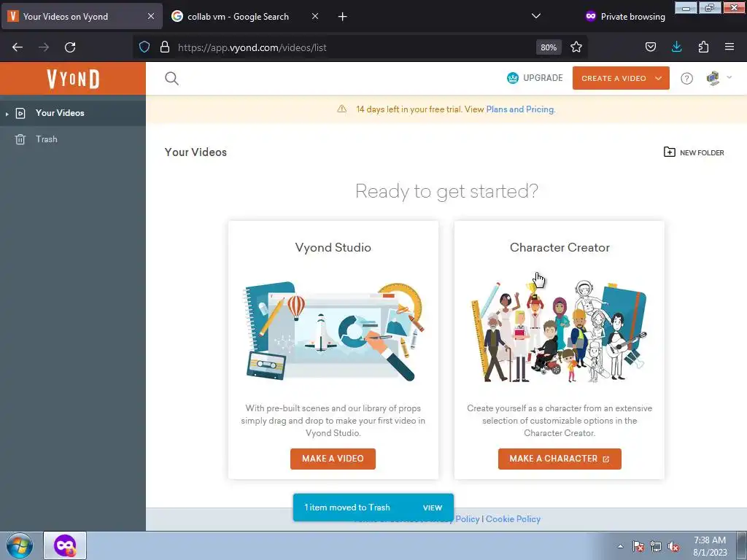
Task: Expand the account menu chevron
Action: [x=729, y=77]
